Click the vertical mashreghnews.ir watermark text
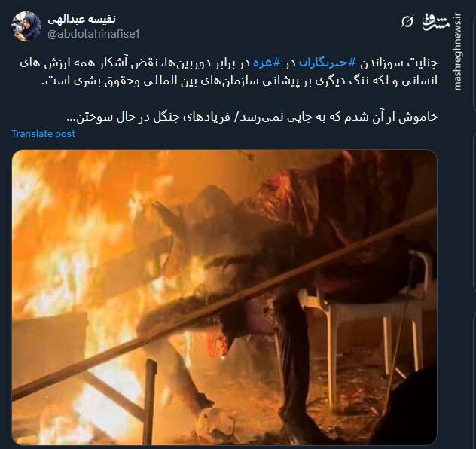This screenshot has height=449, width=476. [458, 51]
